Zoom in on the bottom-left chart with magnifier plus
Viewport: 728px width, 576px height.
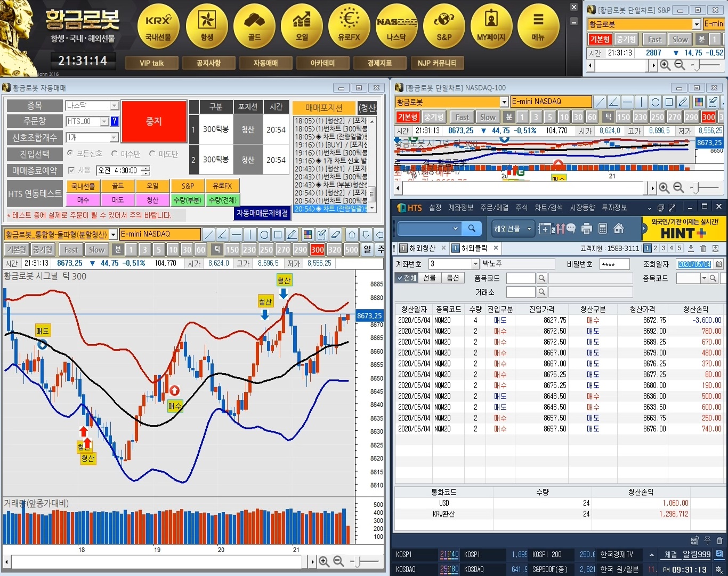(323, 561)
